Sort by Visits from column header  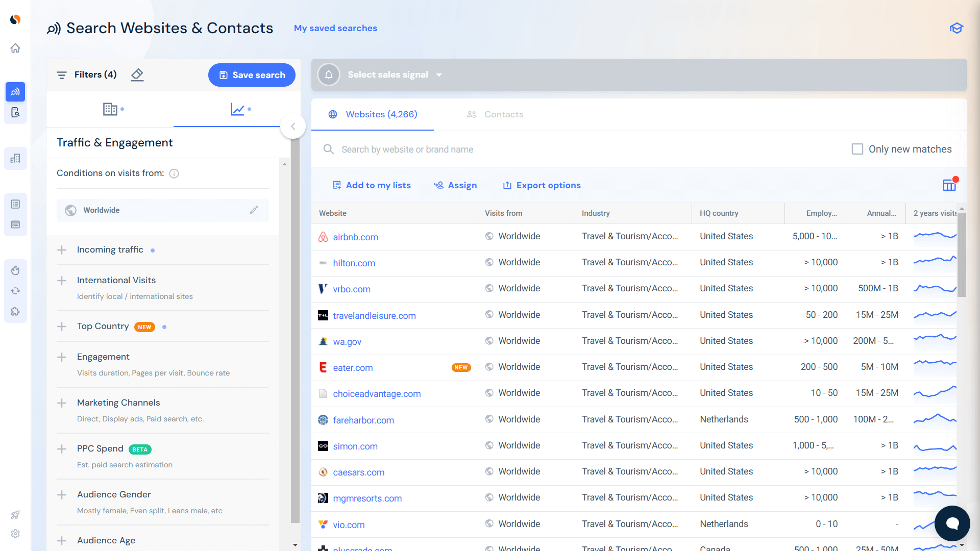pos(503,213)
